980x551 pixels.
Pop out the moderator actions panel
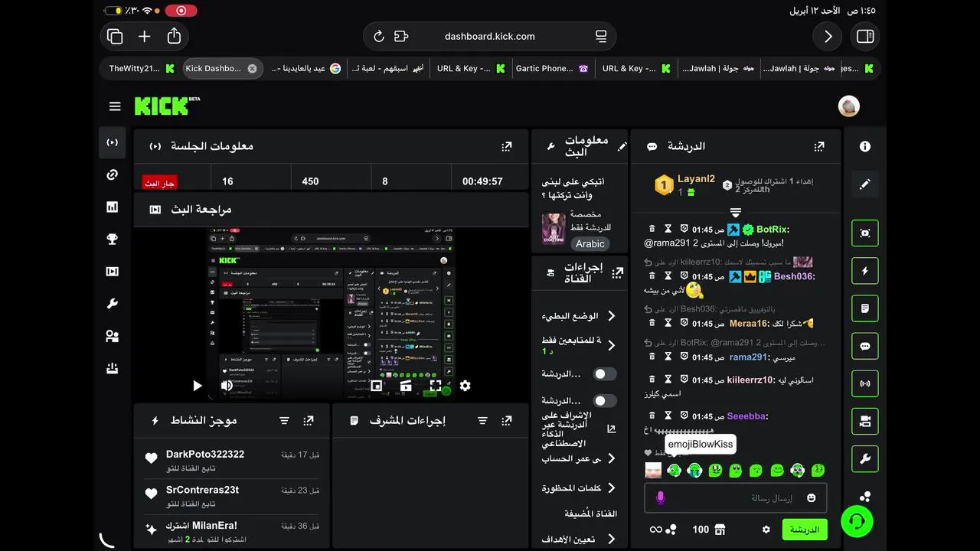tap(507, 421)
